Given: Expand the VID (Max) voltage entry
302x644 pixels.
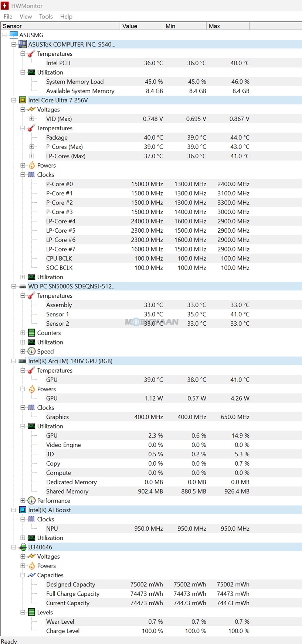Looking at the screenshot, I should (32, 119).
